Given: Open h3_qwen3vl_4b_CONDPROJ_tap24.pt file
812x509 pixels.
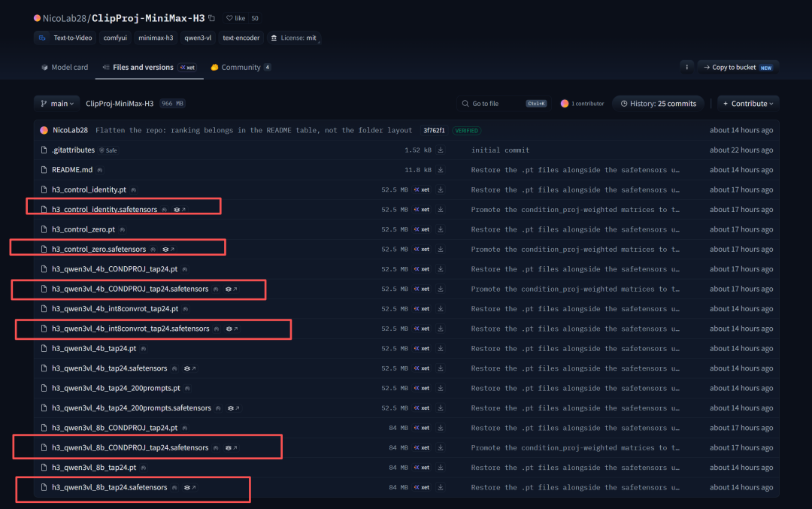Looking at the screenshot, I should tap(114, 269).
